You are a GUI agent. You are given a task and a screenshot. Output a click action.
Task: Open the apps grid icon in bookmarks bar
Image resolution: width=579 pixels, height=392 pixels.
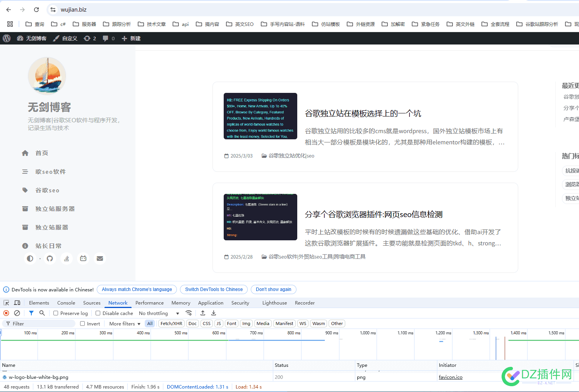(x=10, y=24)
